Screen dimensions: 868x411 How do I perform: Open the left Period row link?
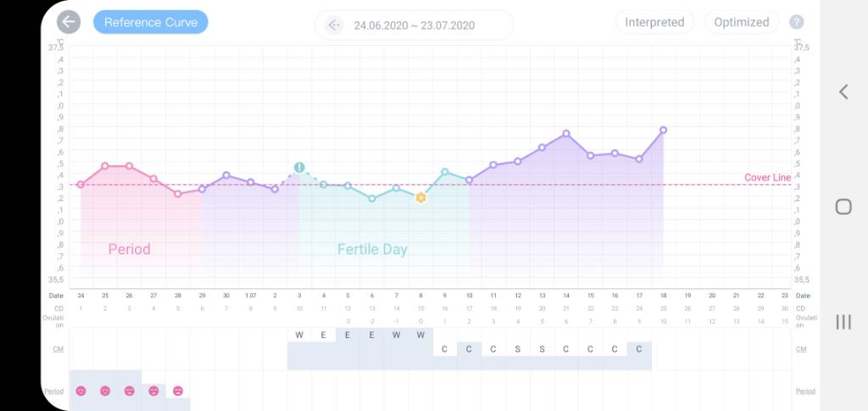coord(54,392)
